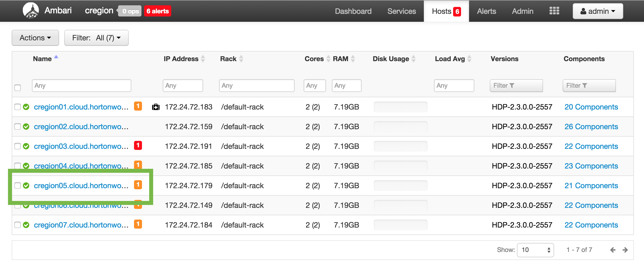Open 21 Components for cregion05
The width and height of the screenshot is (644, 269).
pyautogui.click(x=591, y=185)
